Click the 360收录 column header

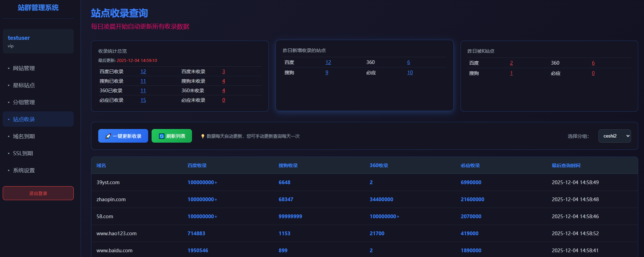[x=379, y=165]
